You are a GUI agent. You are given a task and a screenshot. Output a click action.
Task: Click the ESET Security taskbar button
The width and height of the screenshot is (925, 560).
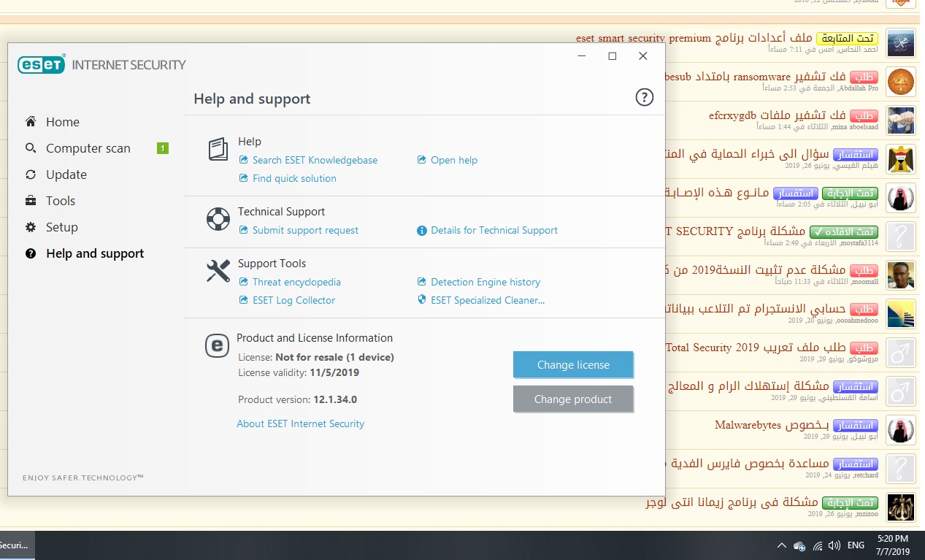(16, 545)
